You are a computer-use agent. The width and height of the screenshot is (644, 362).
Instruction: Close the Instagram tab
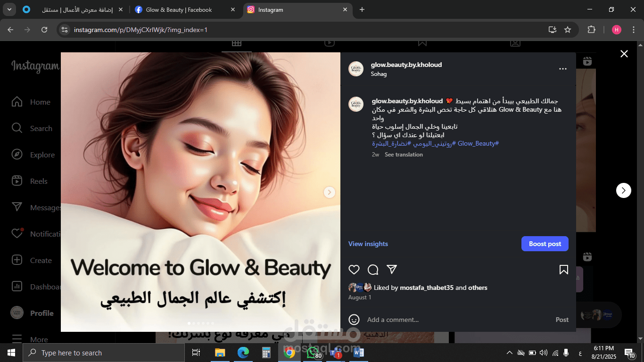pyautogui.click(x=345, y=9)
